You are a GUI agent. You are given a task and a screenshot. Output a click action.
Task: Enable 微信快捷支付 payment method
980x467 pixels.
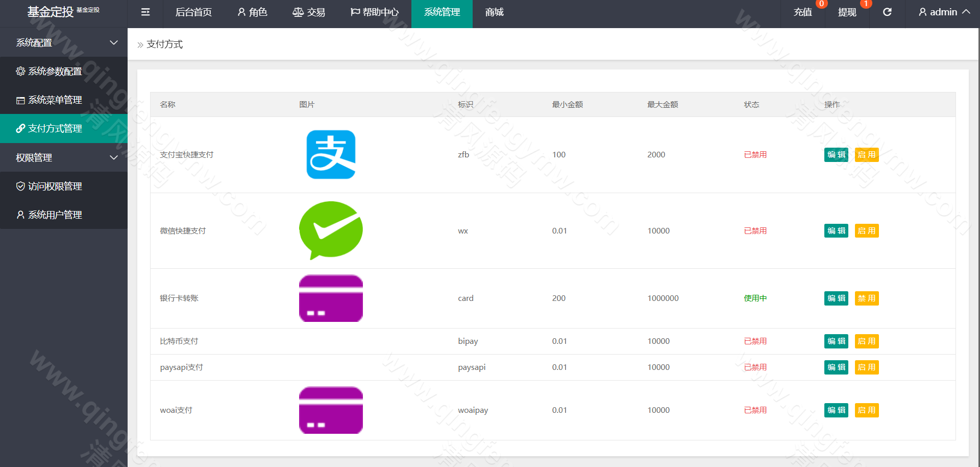point(866,230)
